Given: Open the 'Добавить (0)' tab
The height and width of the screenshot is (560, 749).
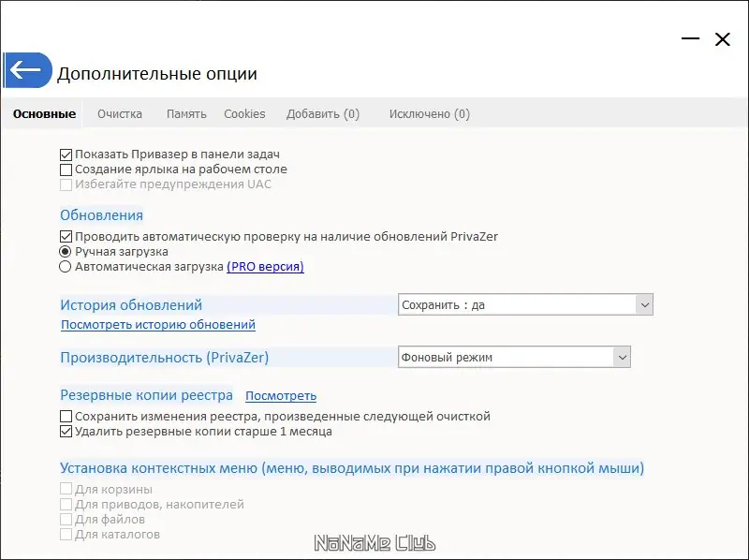Looking at the screenshot, I should point(323,114).
